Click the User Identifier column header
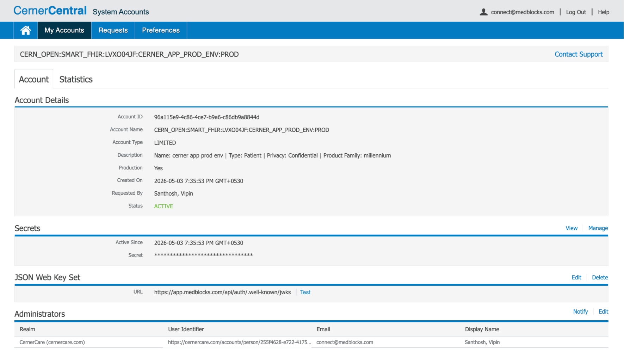The width and height of the screenshot is (624, 364). pyautogui.click(x=186, y=329)
